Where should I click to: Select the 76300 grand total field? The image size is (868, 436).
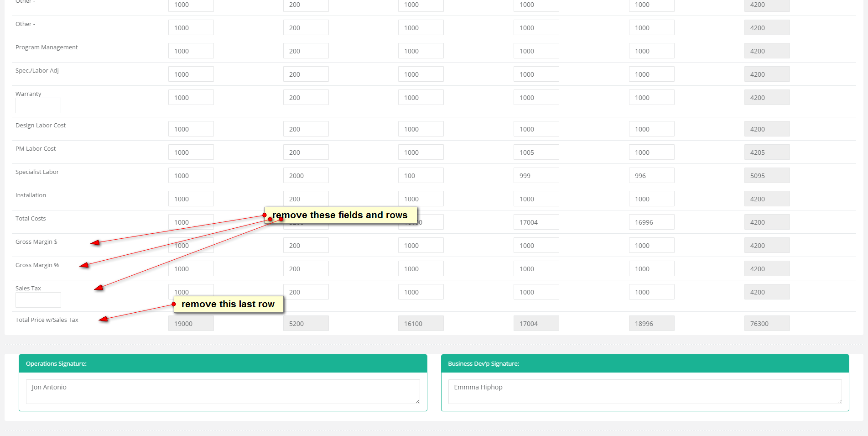[767, 323]
